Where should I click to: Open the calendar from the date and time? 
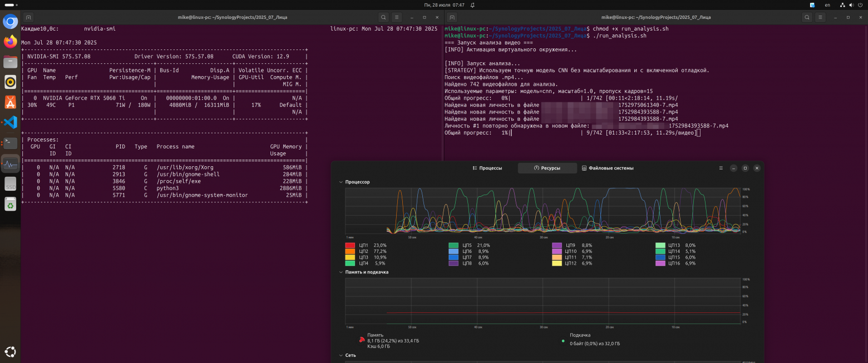(x=444, y=4)
